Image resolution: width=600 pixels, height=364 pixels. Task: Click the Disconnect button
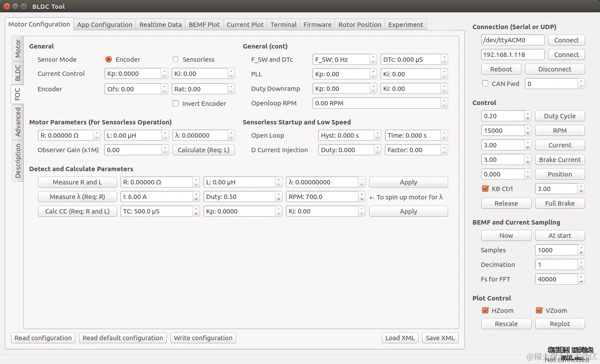coord(555,69)
